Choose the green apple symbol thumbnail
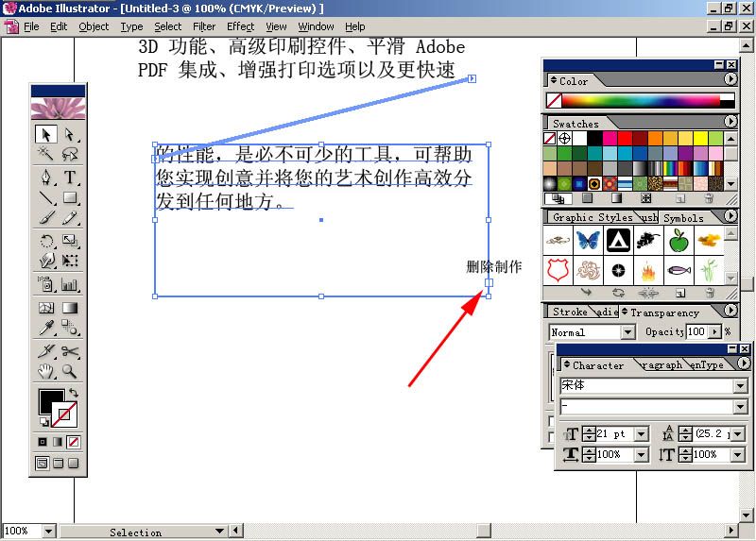This screenshot has height=541, width=756. click(679, 240)
